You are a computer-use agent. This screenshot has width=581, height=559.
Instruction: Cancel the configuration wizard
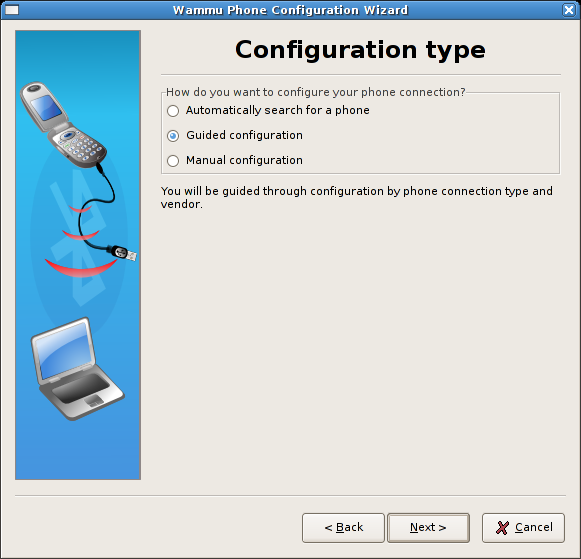523,528
